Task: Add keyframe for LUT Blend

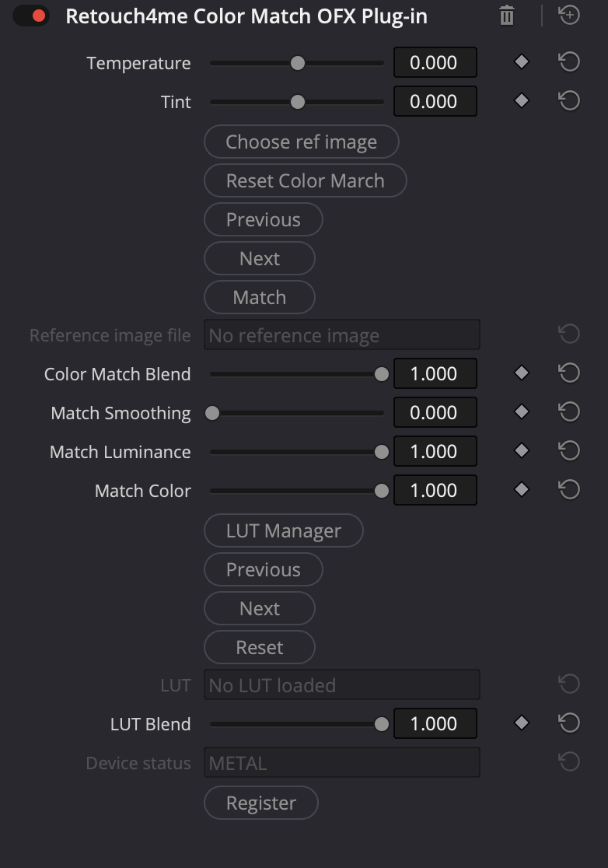Action: 522,723
